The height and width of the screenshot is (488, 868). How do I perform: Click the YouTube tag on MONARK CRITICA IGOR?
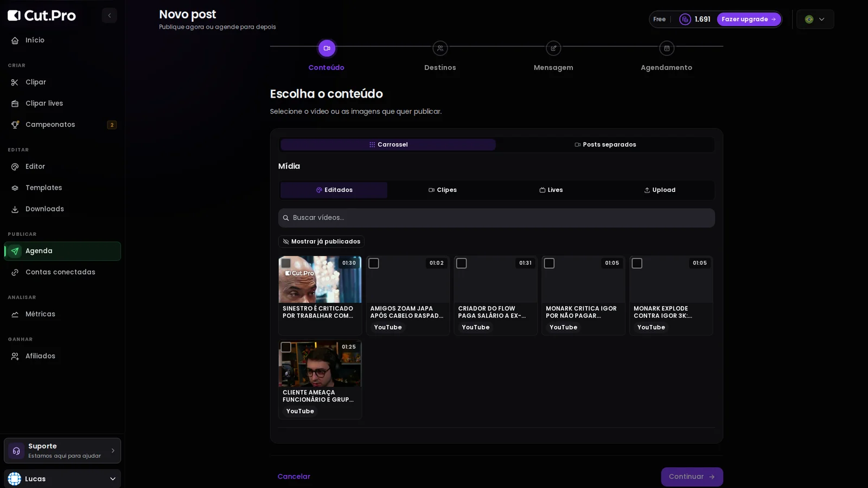coord(564,328)
